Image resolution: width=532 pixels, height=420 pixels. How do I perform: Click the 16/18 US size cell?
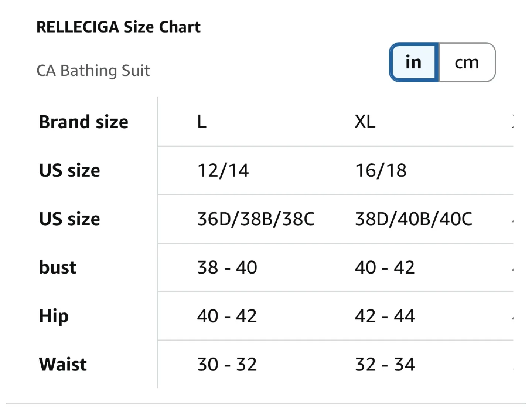tap(381, 170)
